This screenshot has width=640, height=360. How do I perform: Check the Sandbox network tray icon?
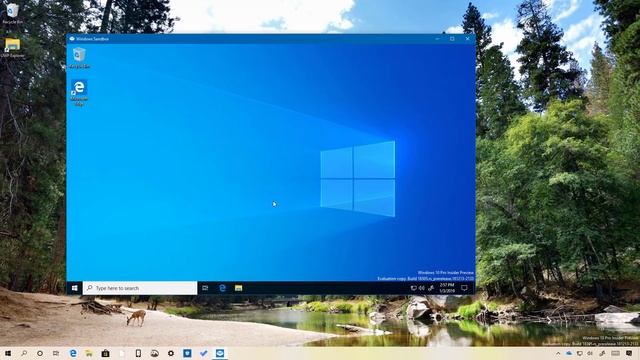(413, 288)
